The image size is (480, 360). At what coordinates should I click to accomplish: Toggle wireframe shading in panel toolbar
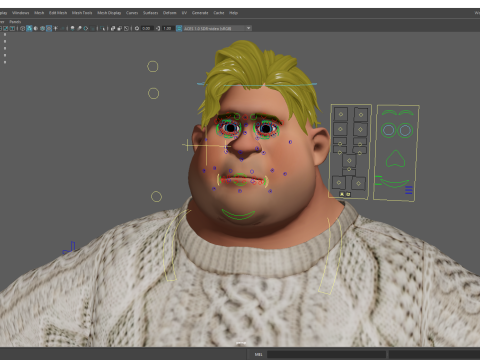22,28
